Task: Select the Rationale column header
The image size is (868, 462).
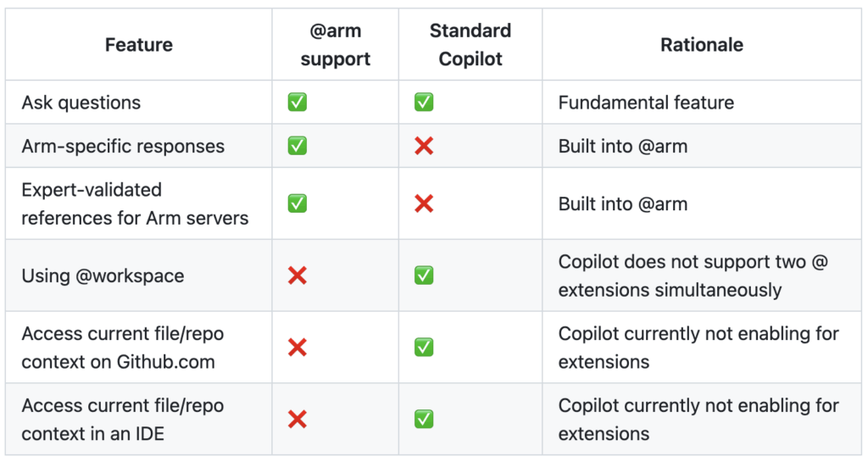Action: pos(702,45)
